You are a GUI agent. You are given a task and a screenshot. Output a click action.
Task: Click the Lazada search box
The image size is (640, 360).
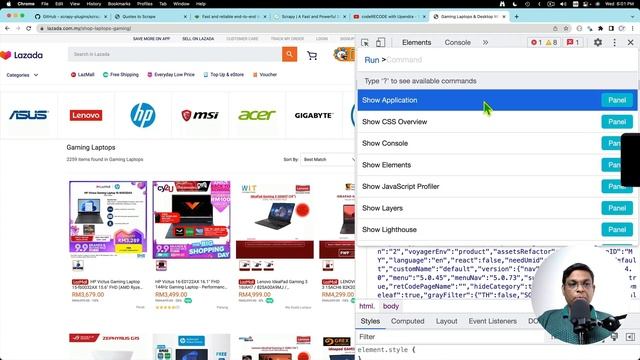click(x=175, y=54)
